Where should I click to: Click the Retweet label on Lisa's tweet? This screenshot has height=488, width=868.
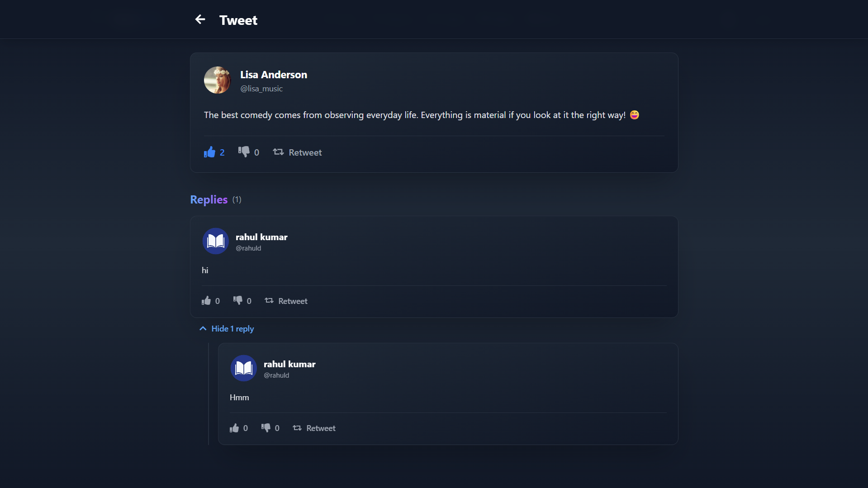(x=305, y=152)
